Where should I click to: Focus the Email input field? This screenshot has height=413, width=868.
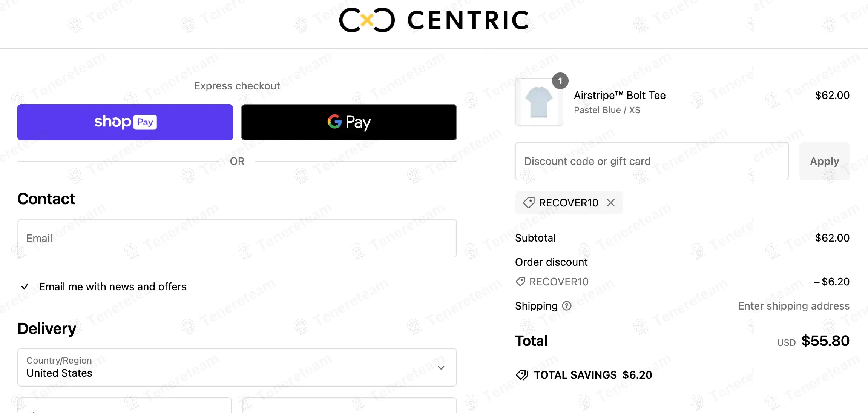tap(237, 238)
